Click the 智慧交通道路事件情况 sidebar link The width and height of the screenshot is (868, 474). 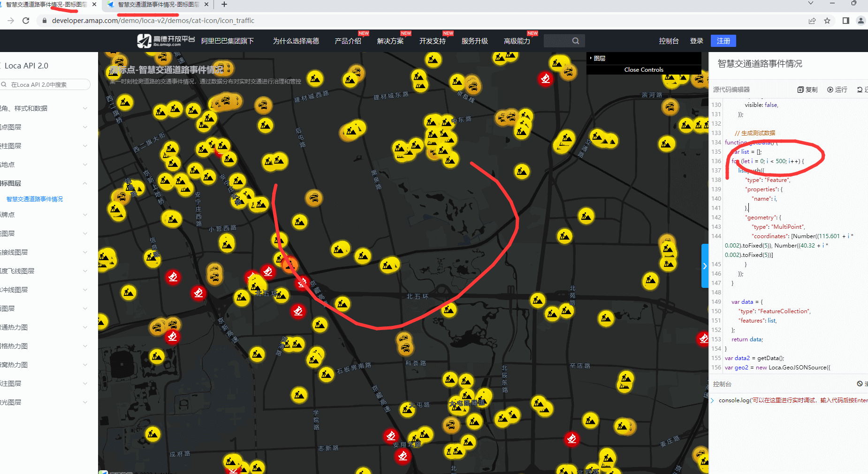click(35, 199)
